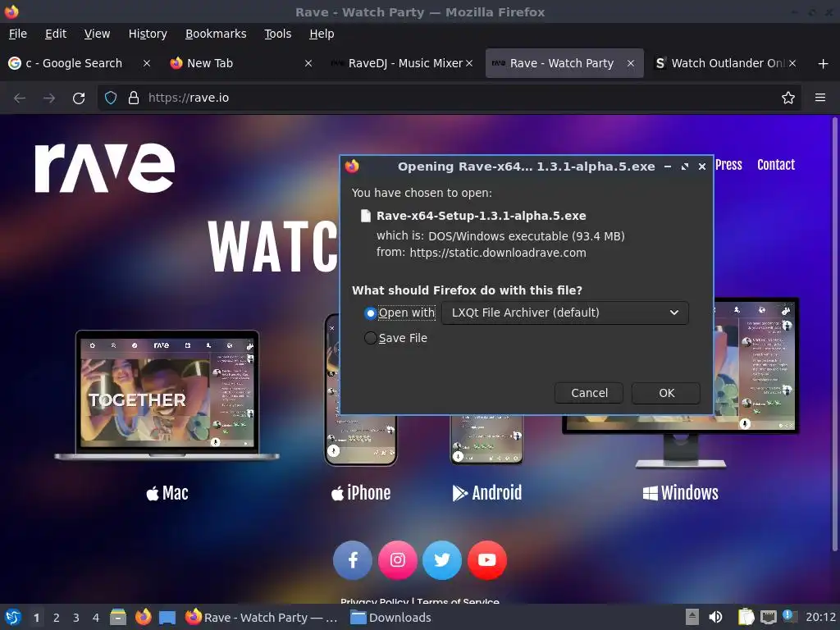Screen dimensions: 840x630
Task: Open the volume control tray icon
Action: 715,618
